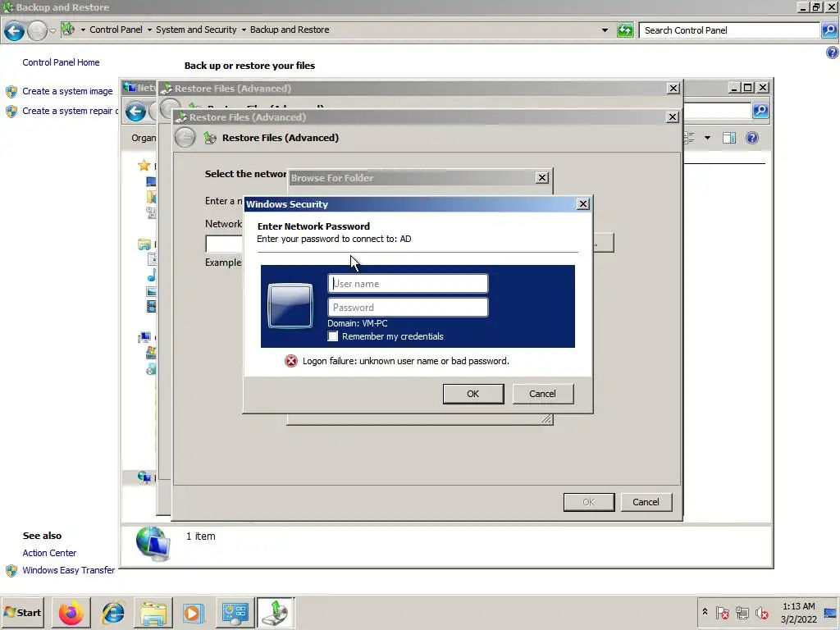The height and width of the screenshot is (630, 840).
Task: Click search magnifier in Network window
Action: (x=760, y=111)
